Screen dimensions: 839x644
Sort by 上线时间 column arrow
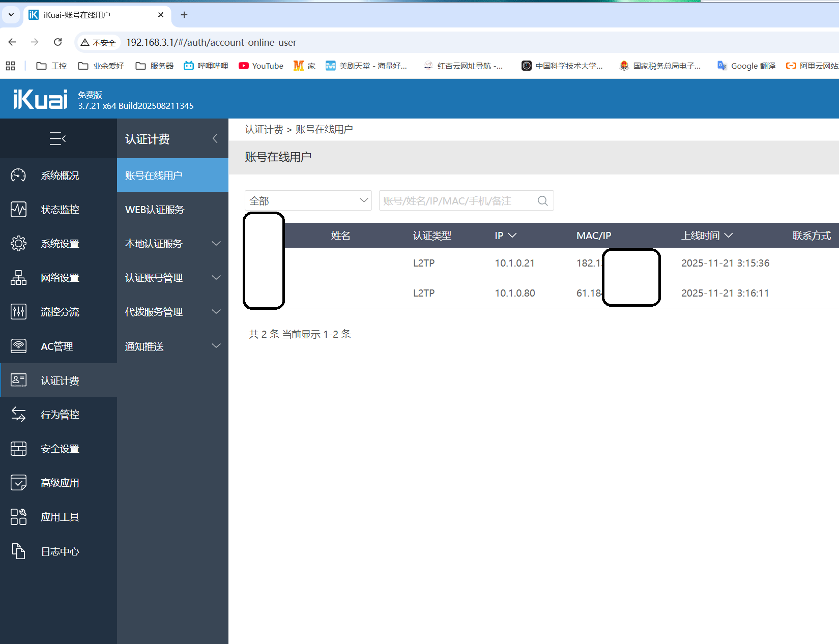[729, 236]
